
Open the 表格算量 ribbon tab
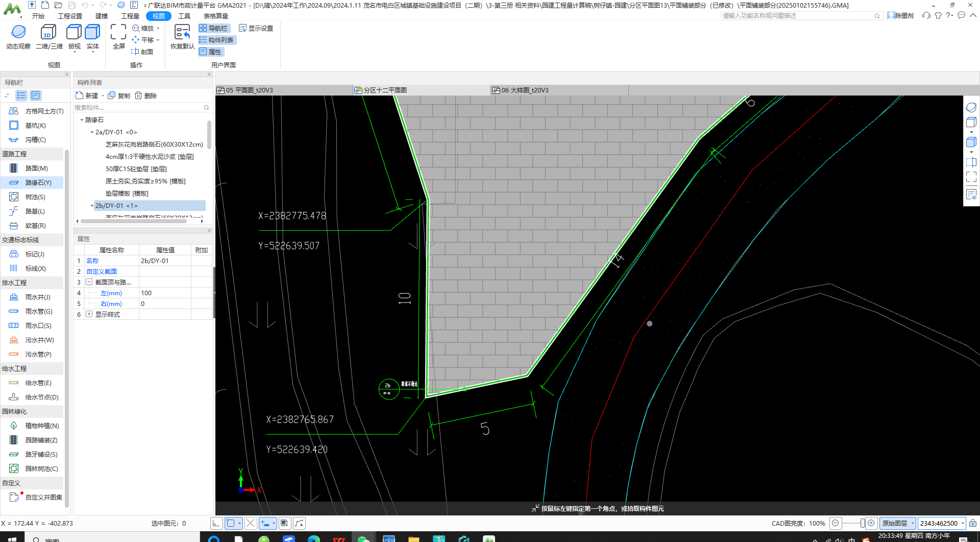[216, 16]
